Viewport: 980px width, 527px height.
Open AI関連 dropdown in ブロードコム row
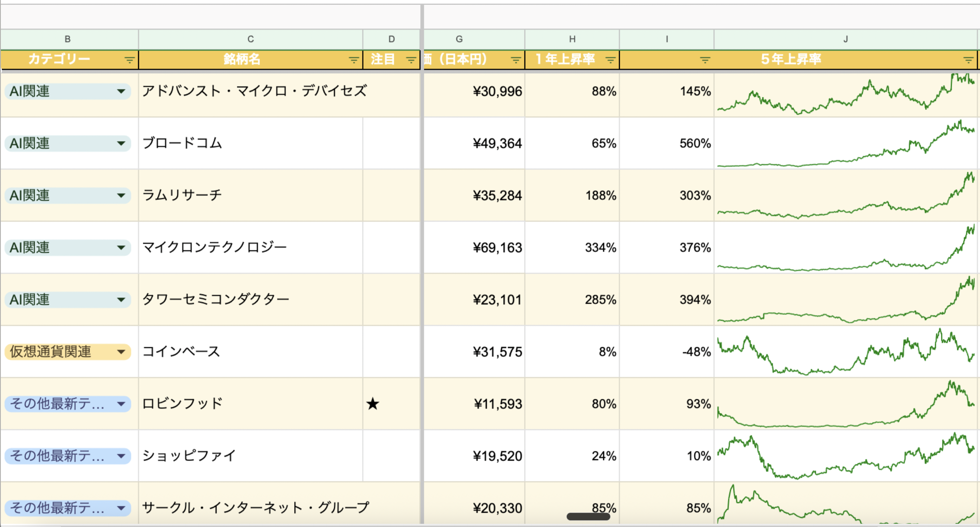click(121, 143)
